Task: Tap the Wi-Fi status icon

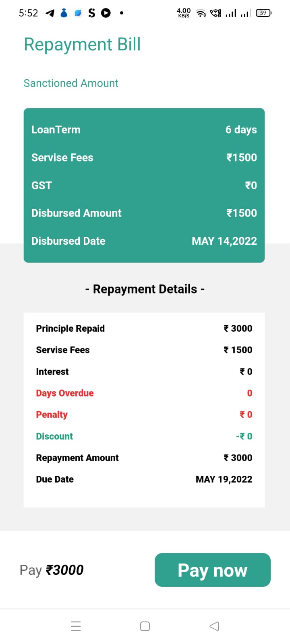Action: click(201, 13)
